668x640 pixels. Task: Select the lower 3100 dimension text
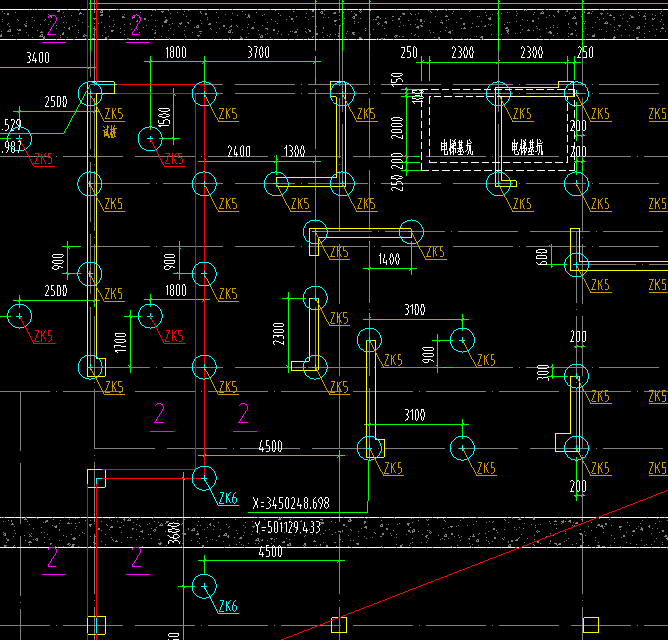(x=415, y=415)
